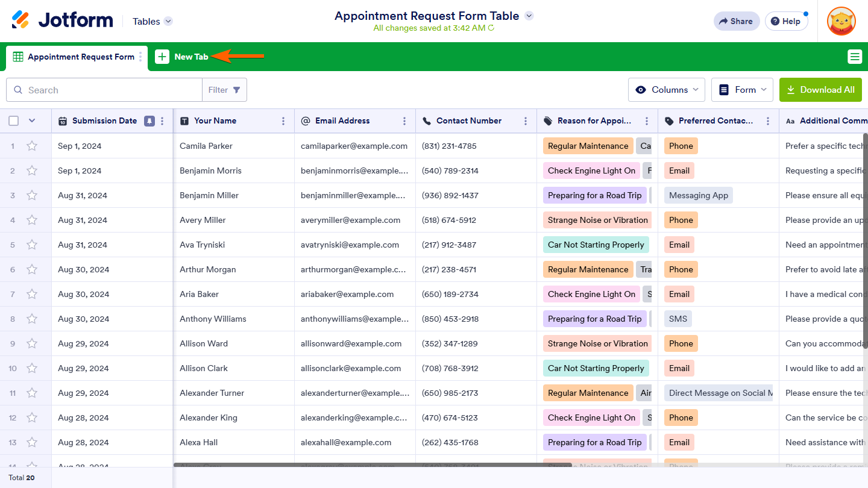The width and height of the screenshot is (868, 488).
Task: Click the Share button
Action: click(x=736, y=21)
